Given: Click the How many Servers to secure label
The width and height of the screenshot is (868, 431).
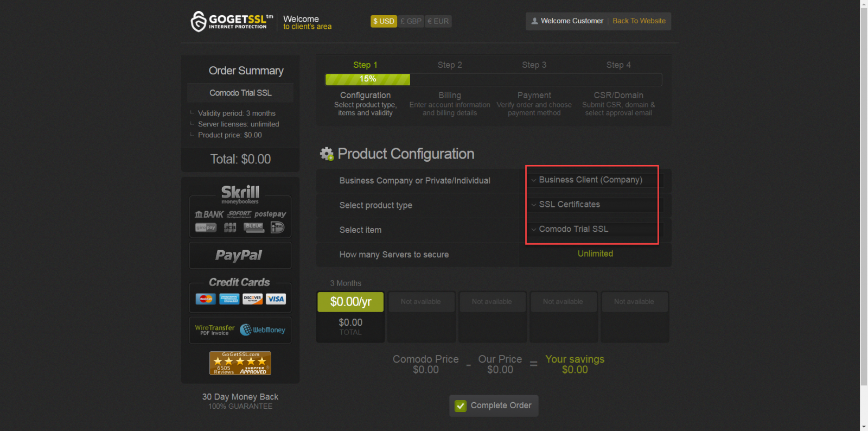Looking at the screenshot, I should [394, 255].
